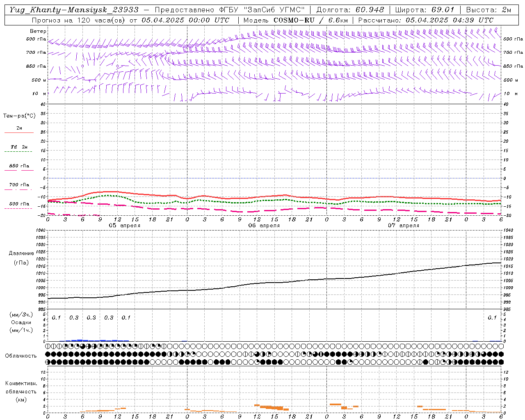This screenshot has height=420, width=525.
Task: Click the Td 2м dew point legend label
Action: [x=19, y=147]
